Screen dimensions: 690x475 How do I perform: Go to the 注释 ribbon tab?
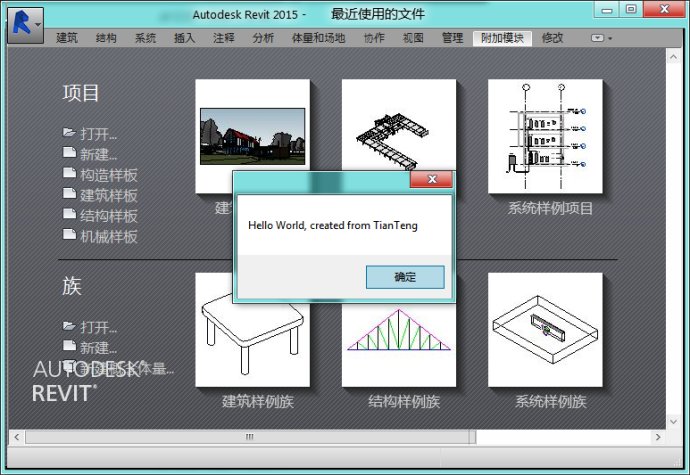[x=224, y=38]
